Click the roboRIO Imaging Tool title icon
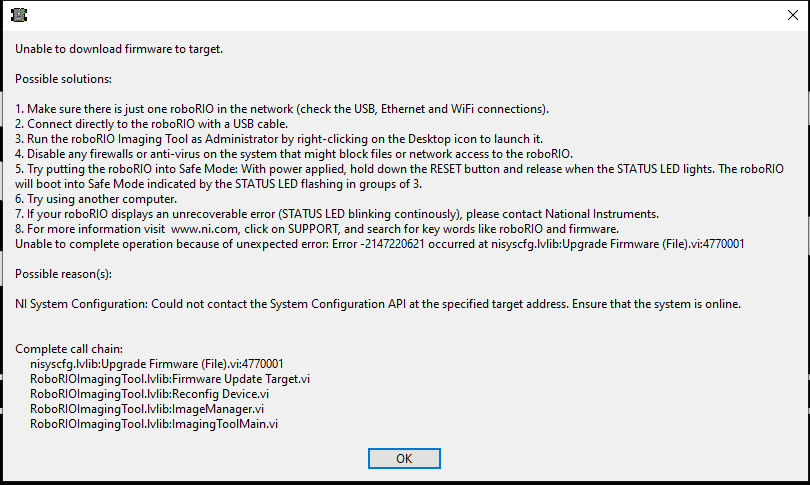 coord(19,15)
